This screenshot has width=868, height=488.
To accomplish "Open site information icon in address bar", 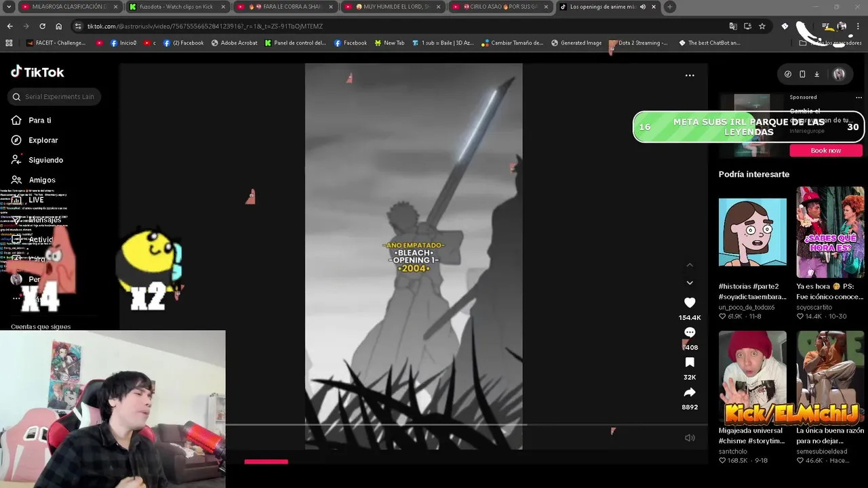I will point(79,26).
